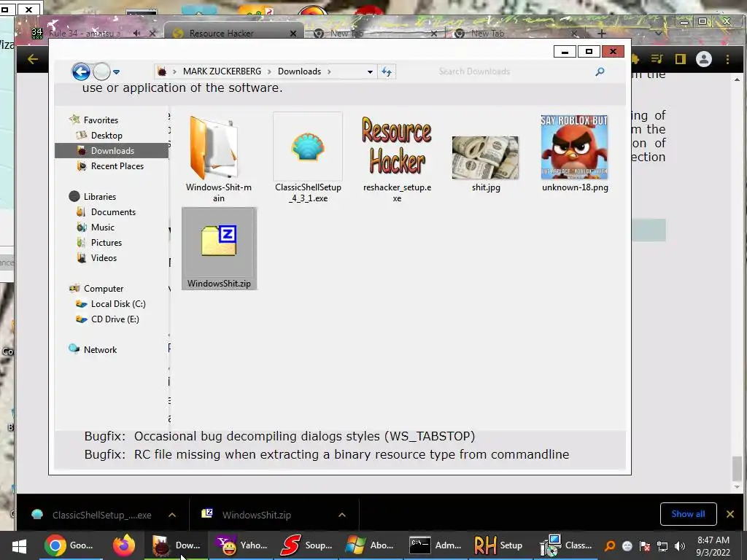Screen dimensions: 747x560
Task: Switch to the Rule 34 browser tab
Action: [85, 33]
